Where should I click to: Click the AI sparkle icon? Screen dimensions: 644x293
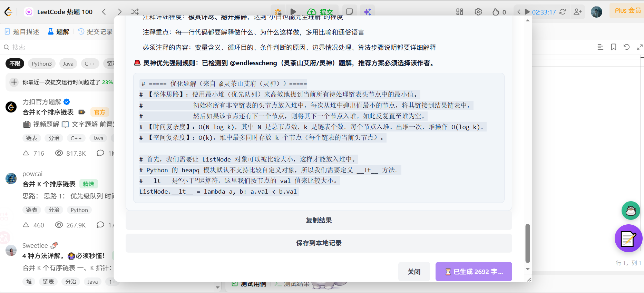pos(368,12)
